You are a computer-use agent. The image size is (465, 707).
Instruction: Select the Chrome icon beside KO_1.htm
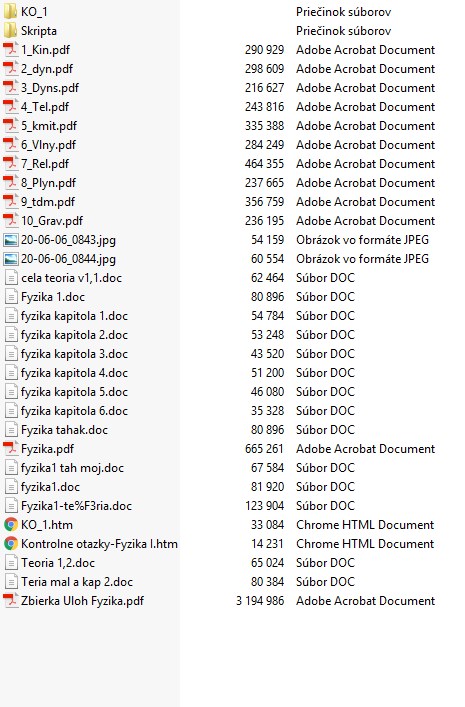10,525
